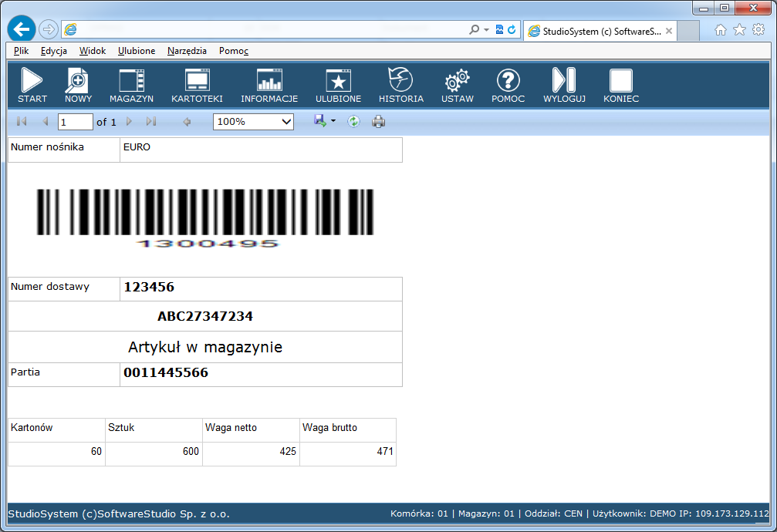Open the Ulubione menu
777x532 pixels.
[137, 51]
